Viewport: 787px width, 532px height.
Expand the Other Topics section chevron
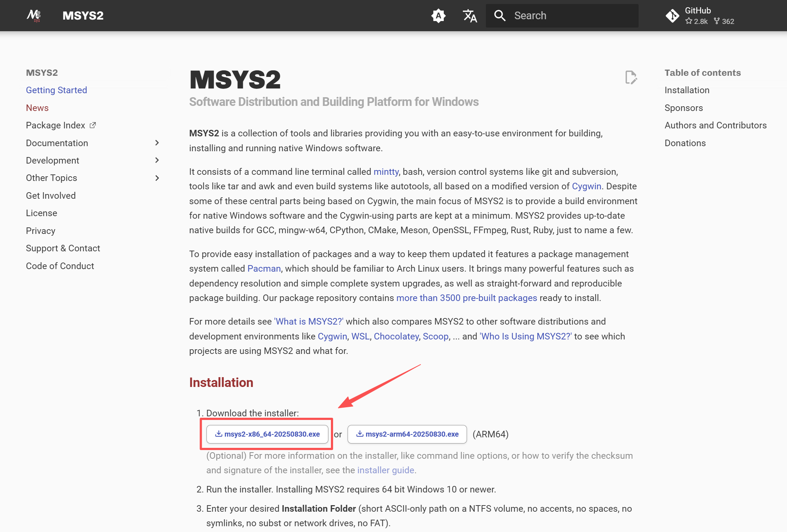coord(157,178)
